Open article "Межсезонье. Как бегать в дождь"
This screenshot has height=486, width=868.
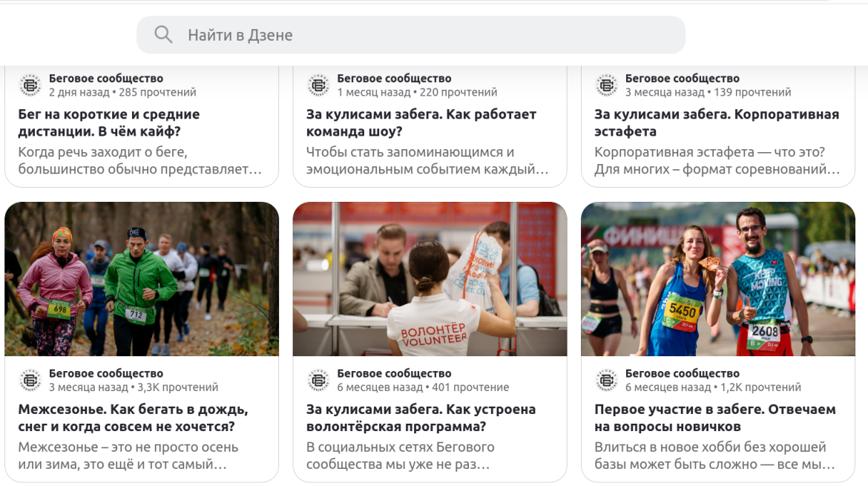point(133,418)
